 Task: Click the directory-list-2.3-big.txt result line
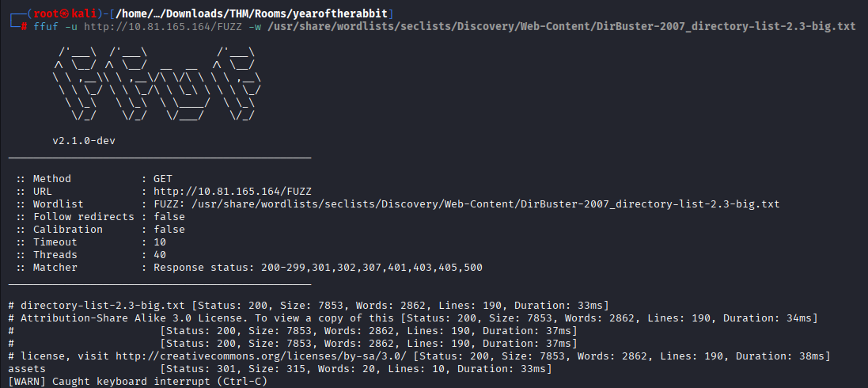[89, 306]
